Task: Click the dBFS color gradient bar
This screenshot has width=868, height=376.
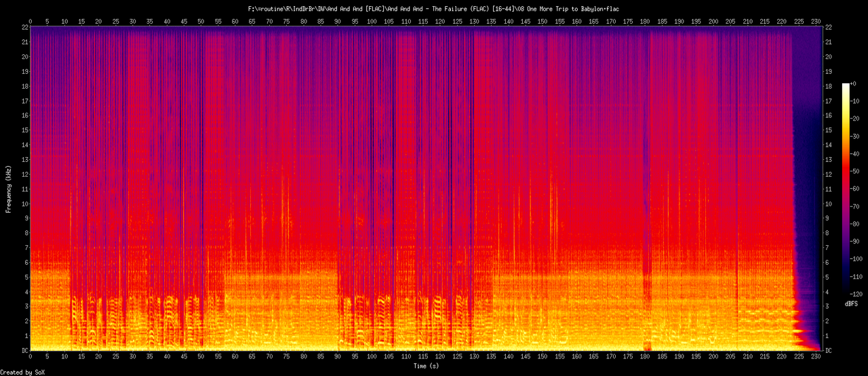Action: (845, 188)
